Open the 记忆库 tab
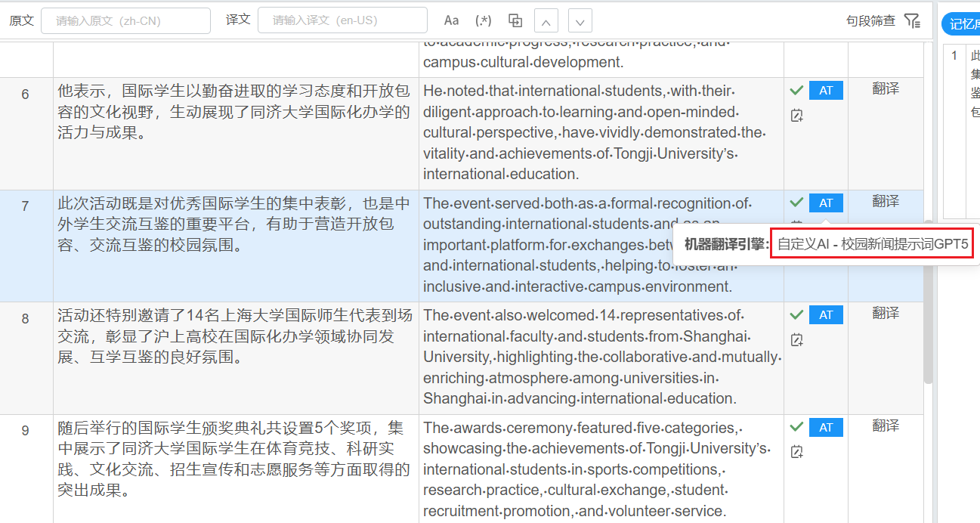This screenshot has width=980, height=523. point(963,24)
